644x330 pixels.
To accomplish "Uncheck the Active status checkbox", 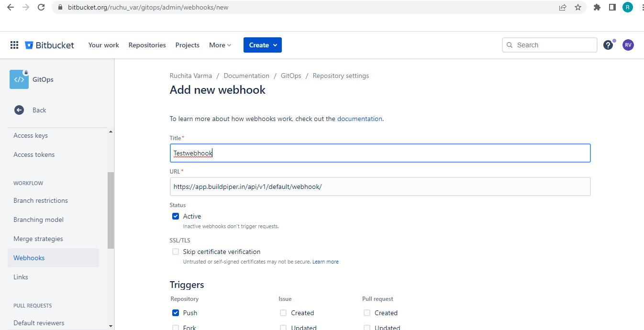I will tap(176, 216).
